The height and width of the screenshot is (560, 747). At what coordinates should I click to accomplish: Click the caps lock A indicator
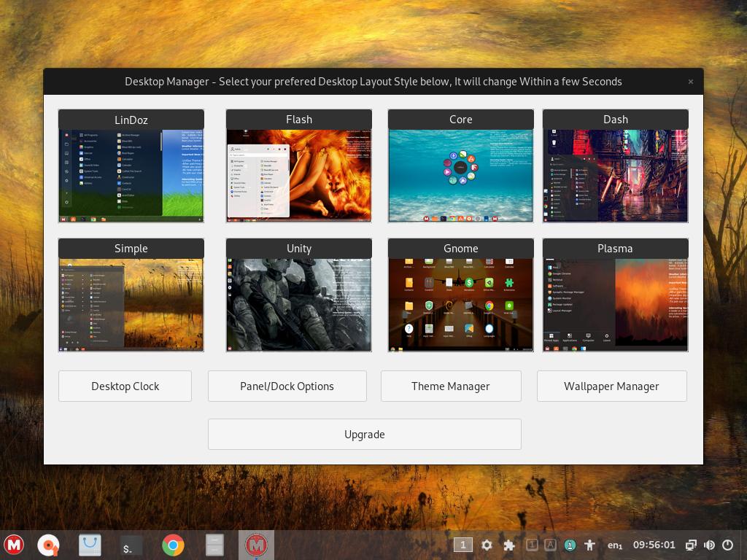click(550, 545)
